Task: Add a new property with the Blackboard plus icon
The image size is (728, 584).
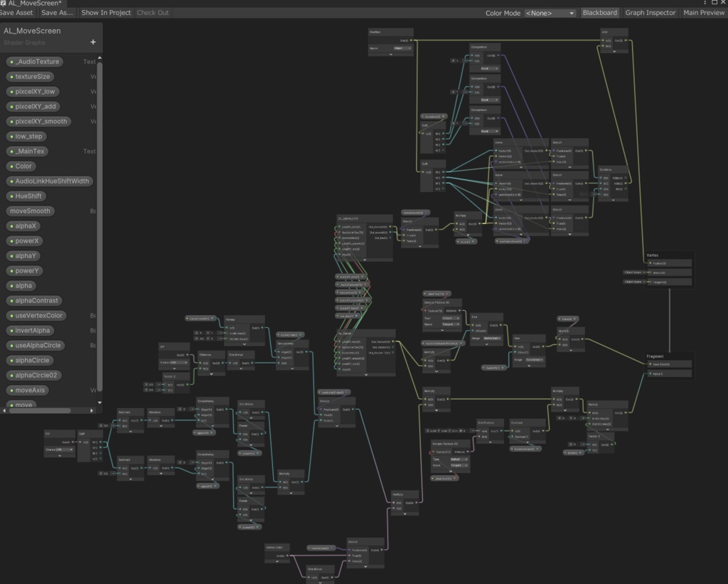Action: coord(93,42)
